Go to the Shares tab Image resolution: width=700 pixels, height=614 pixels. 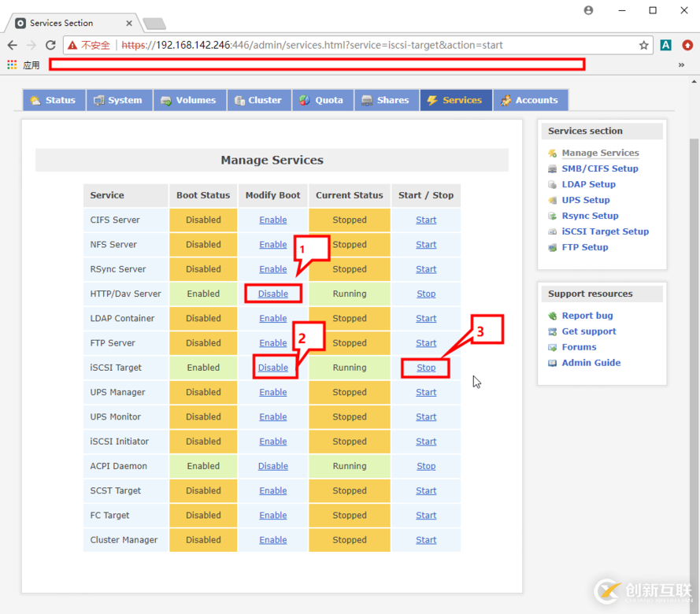pyautogui.click(x=386, y=100)
